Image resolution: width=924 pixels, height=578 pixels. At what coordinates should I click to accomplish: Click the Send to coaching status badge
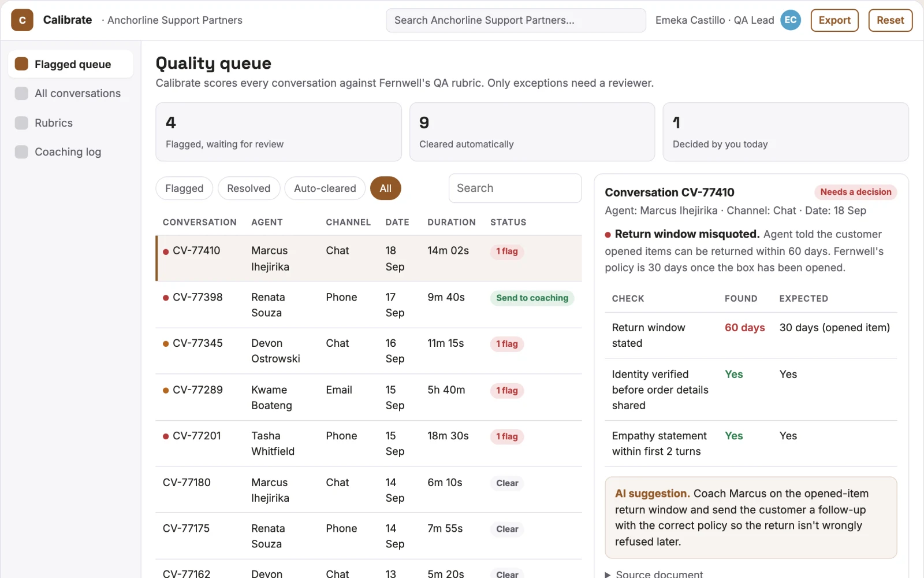[x=532, y=298]
